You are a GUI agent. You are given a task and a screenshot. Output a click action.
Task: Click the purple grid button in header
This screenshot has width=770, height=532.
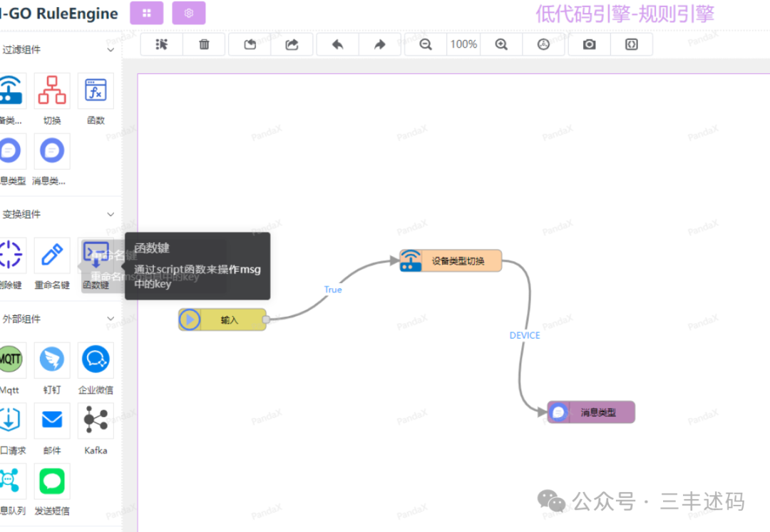click(146, 14)
